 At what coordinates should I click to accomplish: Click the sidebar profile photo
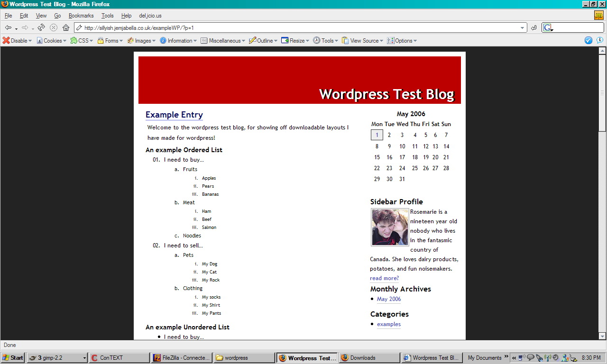tap(389, 227)
